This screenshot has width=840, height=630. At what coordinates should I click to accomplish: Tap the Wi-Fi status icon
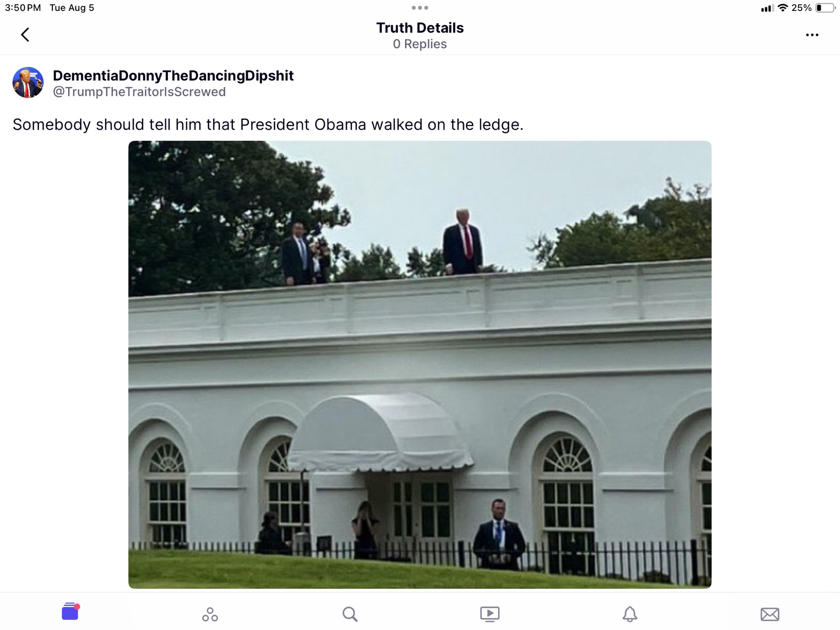(x=782, y=8)
